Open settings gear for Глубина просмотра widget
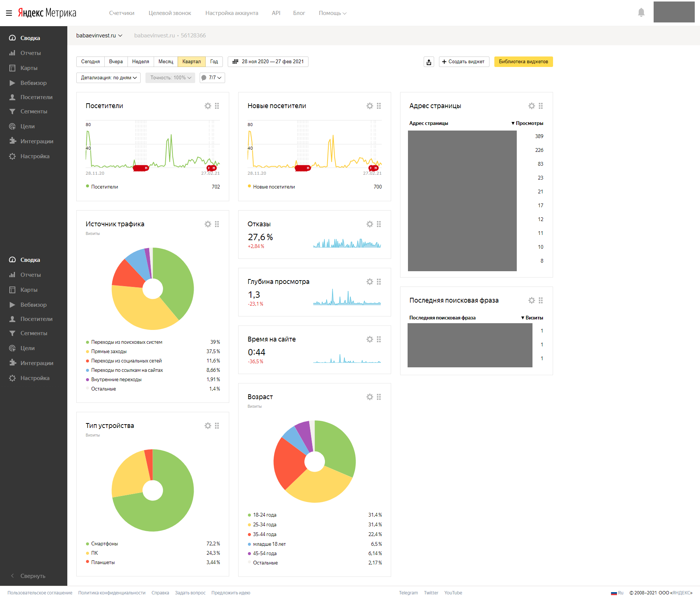 tap(370, 282)
